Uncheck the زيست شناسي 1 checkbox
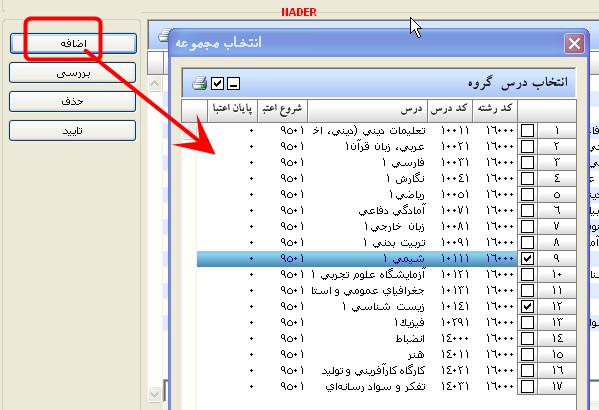The image size is (599, 410). click(528, 306)
